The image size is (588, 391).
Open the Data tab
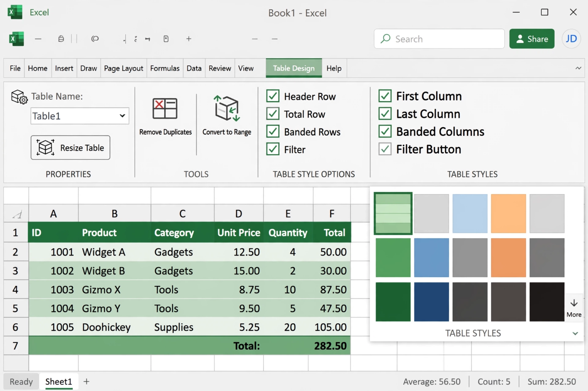click(194, 68)
